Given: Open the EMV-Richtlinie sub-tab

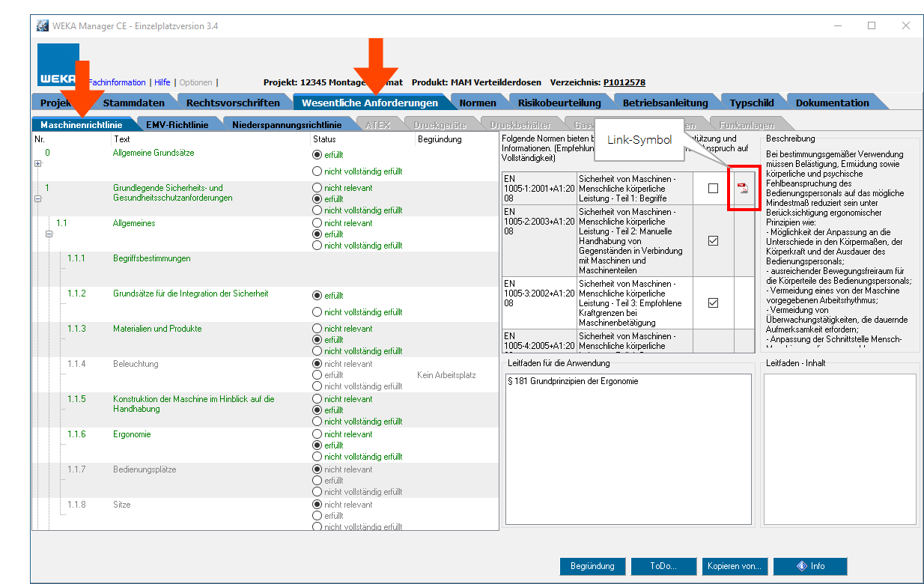Looking at the screenshot, I should tap(177, 125).
